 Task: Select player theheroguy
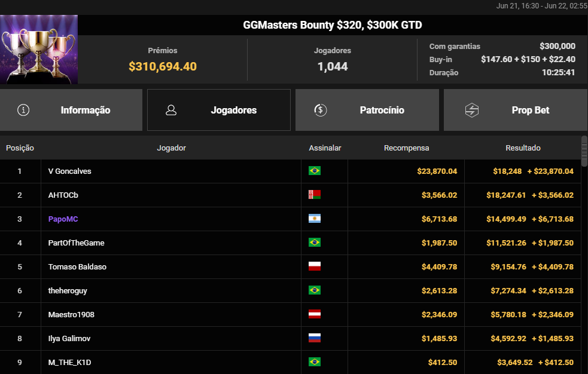(x=68, y=291)
